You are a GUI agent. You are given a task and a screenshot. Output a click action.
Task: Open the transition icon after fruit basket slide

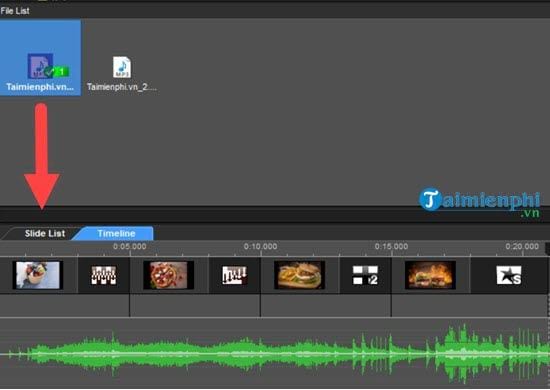pyautogui.click(x=103, y=275)
